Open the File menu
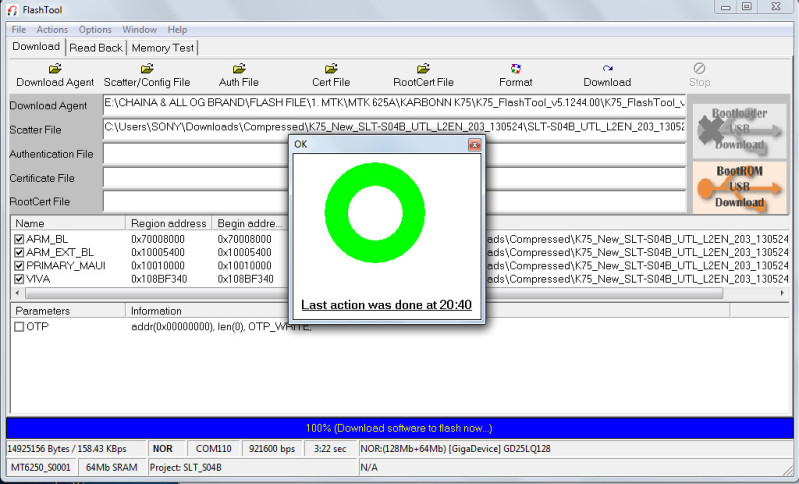Viewport: 799px width, 484px height. click(19, 30)
